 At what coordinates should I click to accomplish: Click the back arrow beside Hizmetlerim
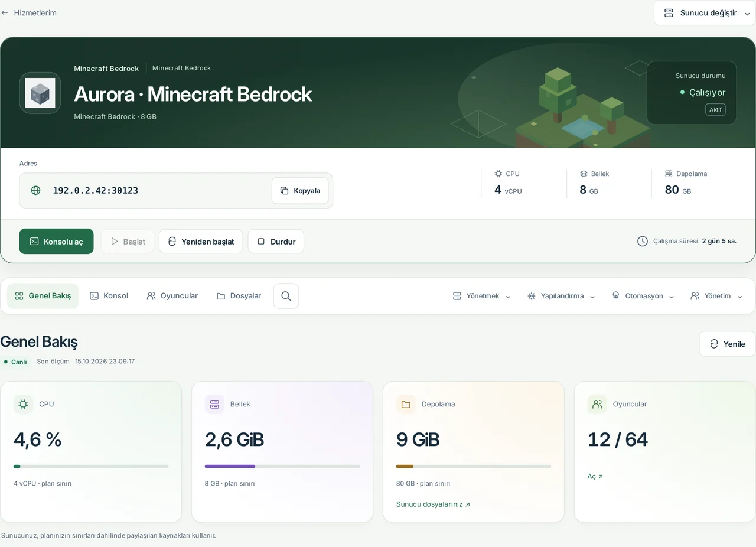tap(5, 12)
